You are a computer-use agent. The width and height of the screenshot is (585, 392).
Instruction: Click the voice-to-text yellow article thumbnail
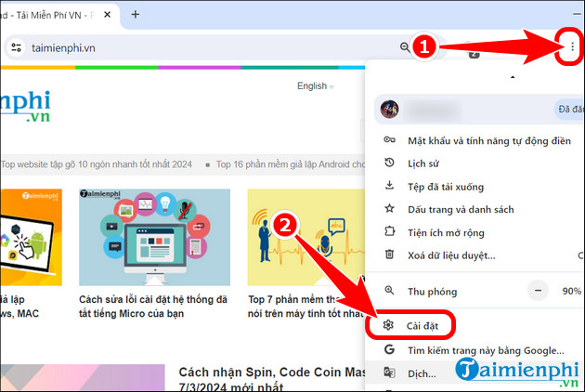point(305,238)
